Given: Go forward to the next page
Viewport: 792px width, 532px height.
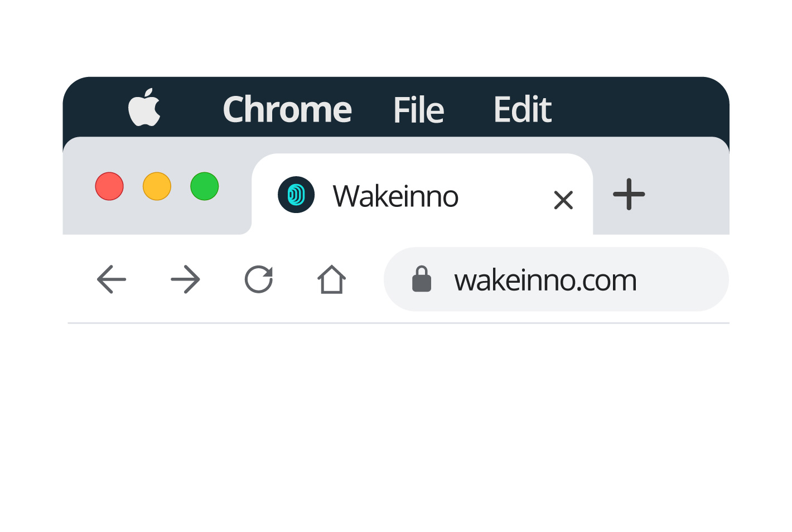Looking at the screenshot, I should tap(185, 279).
